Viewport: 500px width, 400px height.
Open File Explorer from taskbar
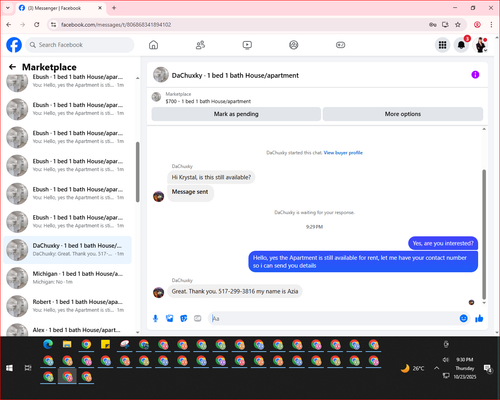coord(67,344)
